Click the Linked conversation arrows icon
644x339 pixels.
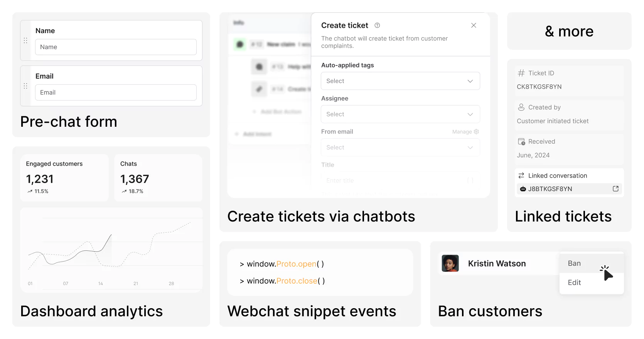click(x=521, y=176)
